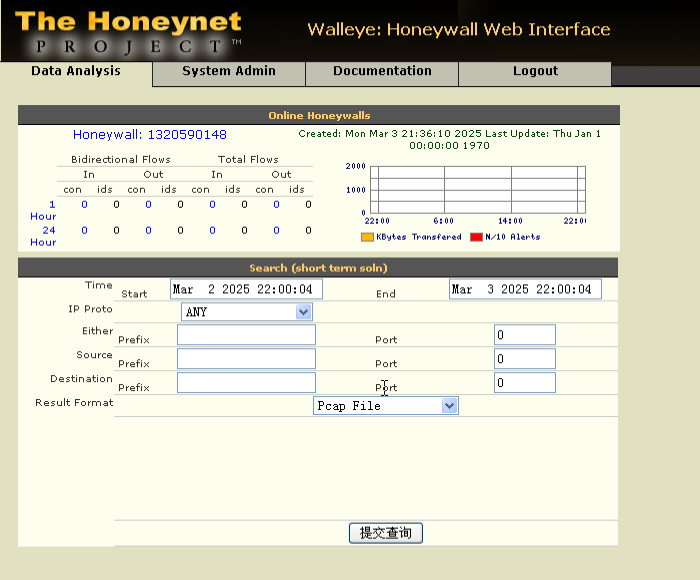700x580 pixels.
Task: Open 1 Hour bidirectional inbound con count
Action: [84, 204]
